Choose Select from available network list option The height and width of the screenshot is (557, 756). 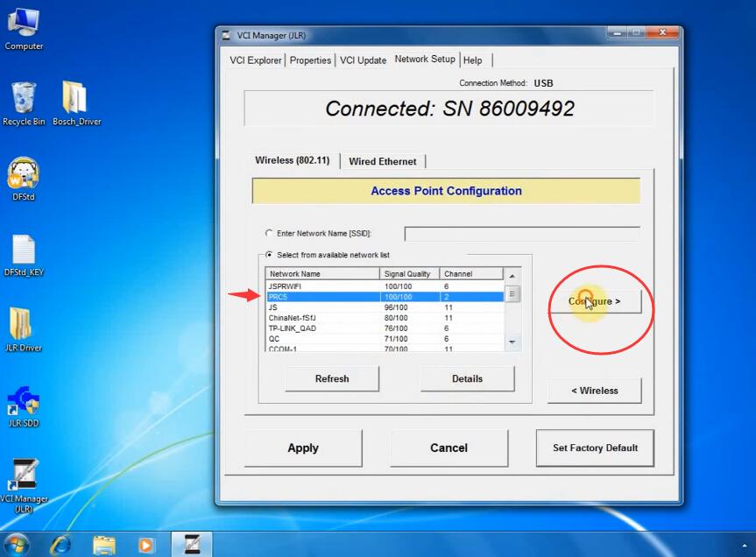click(x=269, y=254)
